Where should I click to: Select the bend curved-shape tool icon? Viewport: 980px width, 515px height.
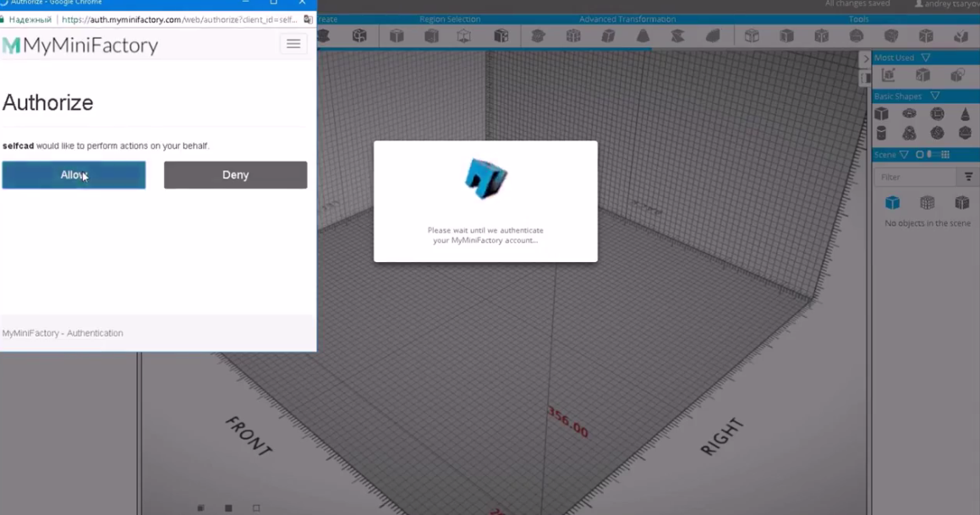[x=713, y=36]
